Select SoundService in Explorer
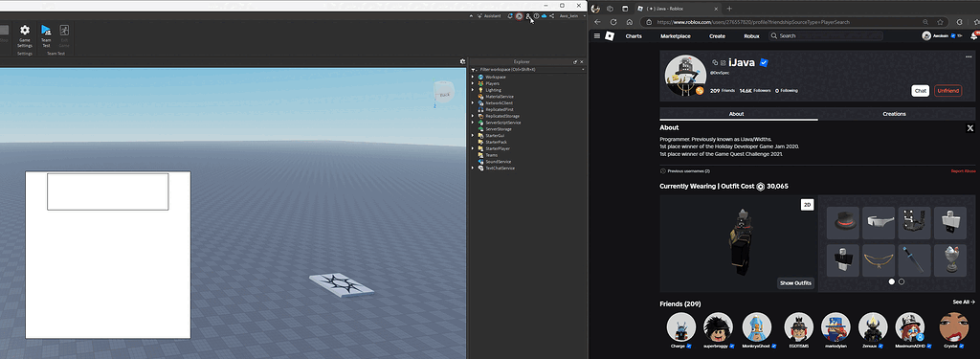This screenshot has height=359, width=980. click(x=498, y=162)
